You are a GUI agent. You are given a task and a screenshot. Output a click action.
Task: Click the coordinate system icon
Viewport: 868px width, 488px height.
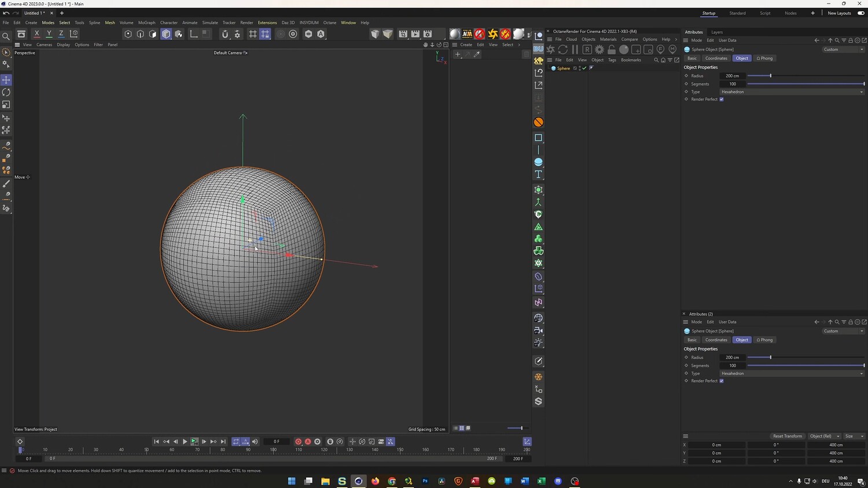click(x=73, y=34)
